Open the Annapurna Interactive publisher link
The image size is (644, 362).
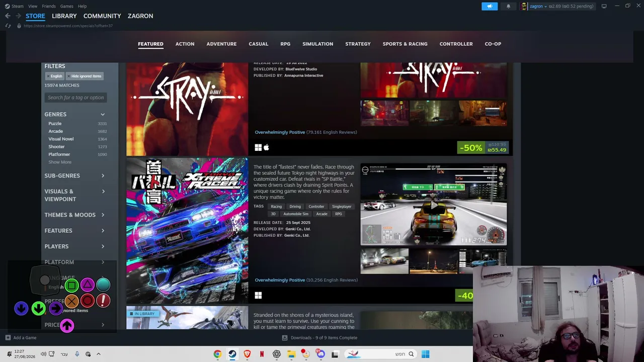point(304,75)
